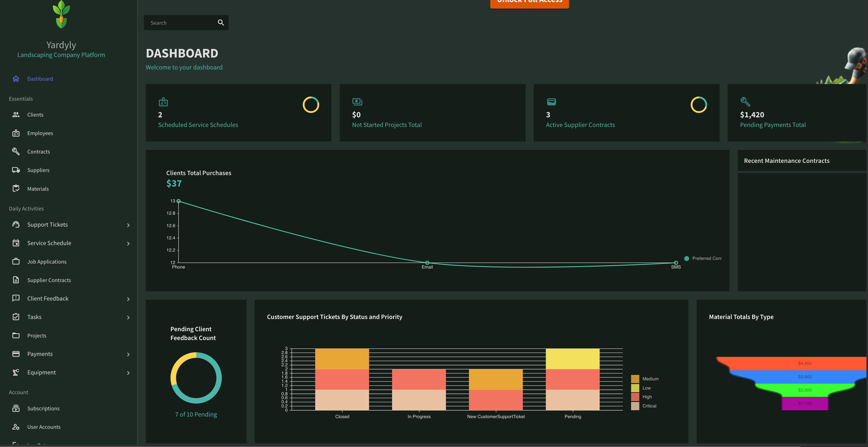The height and width of the screenshot is (447, 868).
Task: Expand the Payments submenu chevron
Action: click(128, 354)
